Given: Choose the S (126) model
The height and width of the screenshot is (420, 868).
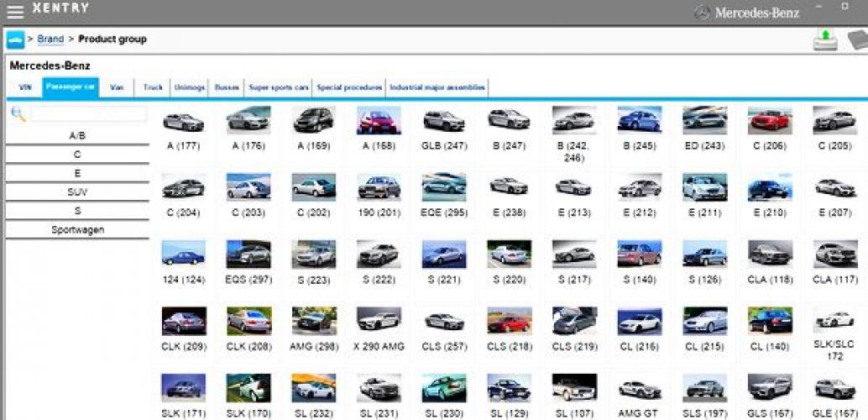Looking at the screenshot, I should point(704,255).
